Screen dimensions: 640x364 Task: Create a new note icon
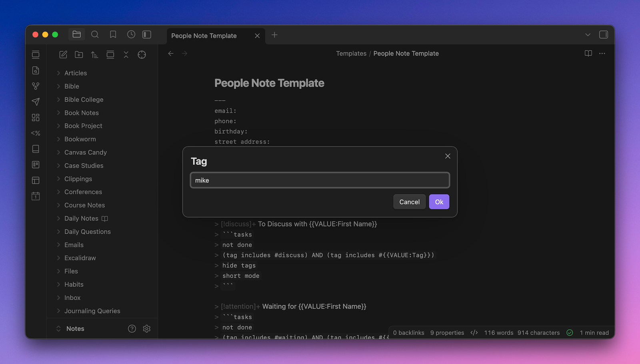coord(63,55)
